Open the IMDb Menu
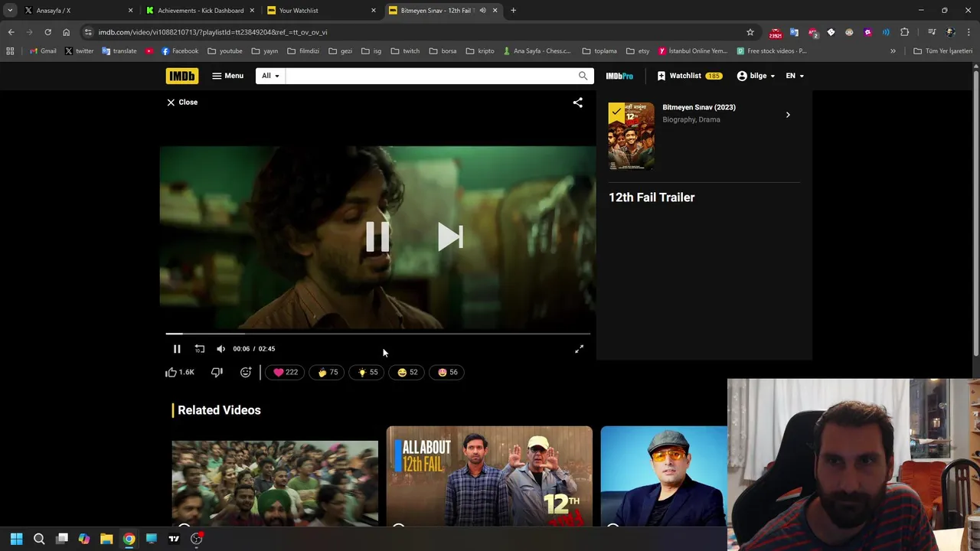The width and height of the screenshot is (980, 551). (x=227, y=76)
